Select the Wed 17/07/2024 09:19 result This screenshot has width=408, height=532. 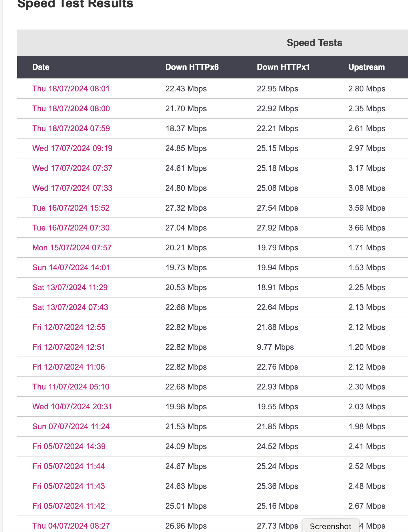[72, 148]
